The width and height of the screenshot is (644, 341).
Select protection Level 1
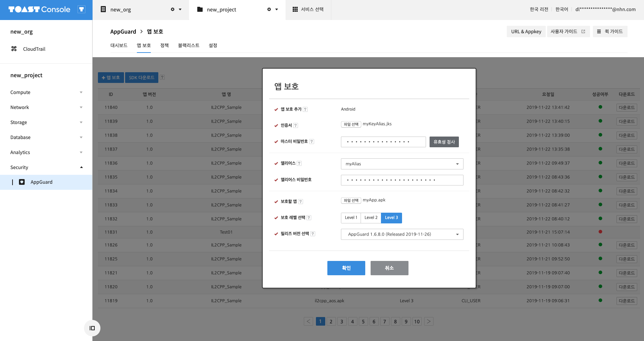coord(351,218)
